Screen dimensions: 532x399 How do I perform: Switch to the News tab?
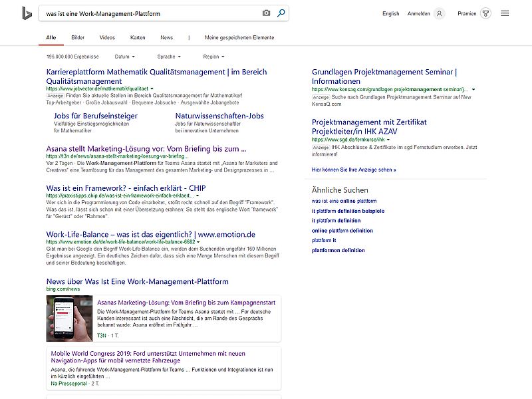point(167,38)
